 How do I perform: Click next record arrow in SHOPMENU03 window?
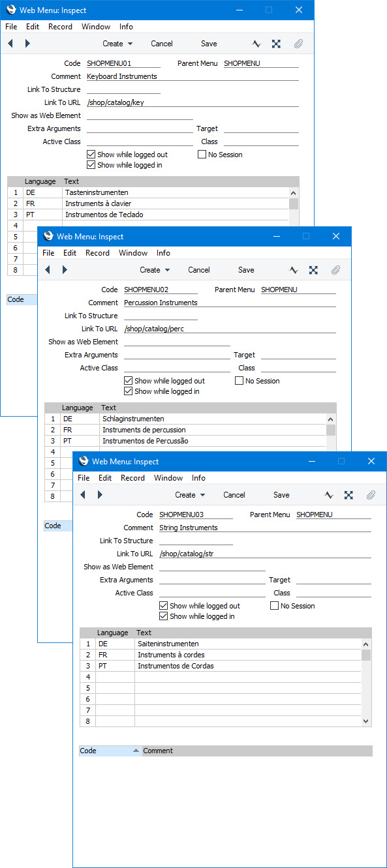point(100,495)
